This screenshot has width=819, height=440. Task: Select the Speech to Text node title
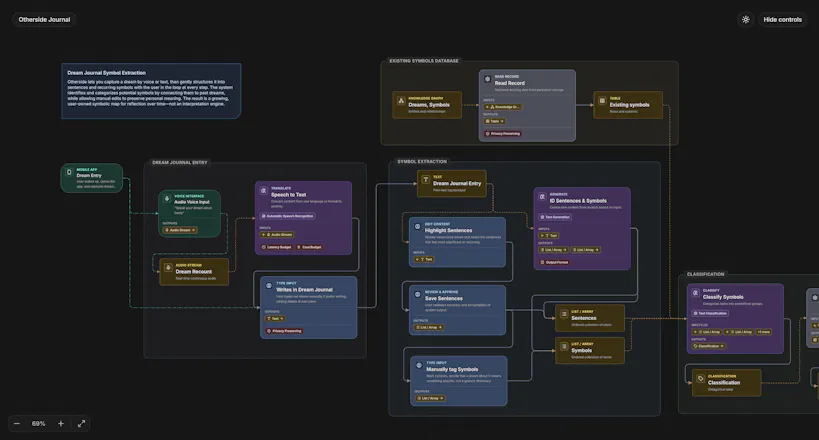289,194
